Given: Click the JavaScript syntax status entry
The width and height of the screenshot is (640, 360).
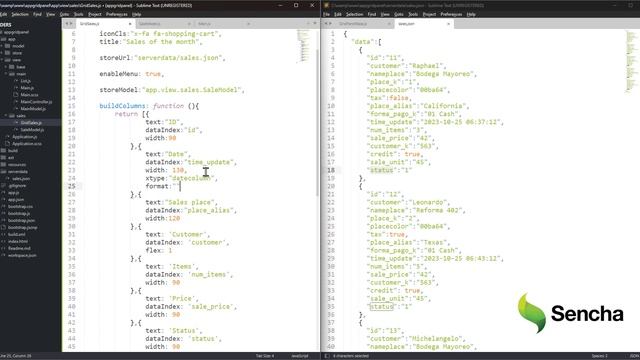Looking at the screenshot, I should pos(300,356).
